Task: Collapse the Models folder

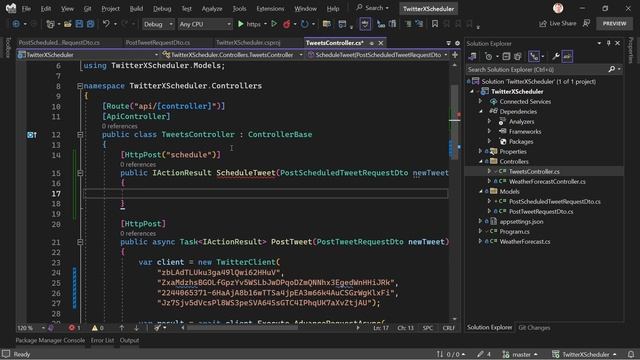Action: click(x=480, y=191)
